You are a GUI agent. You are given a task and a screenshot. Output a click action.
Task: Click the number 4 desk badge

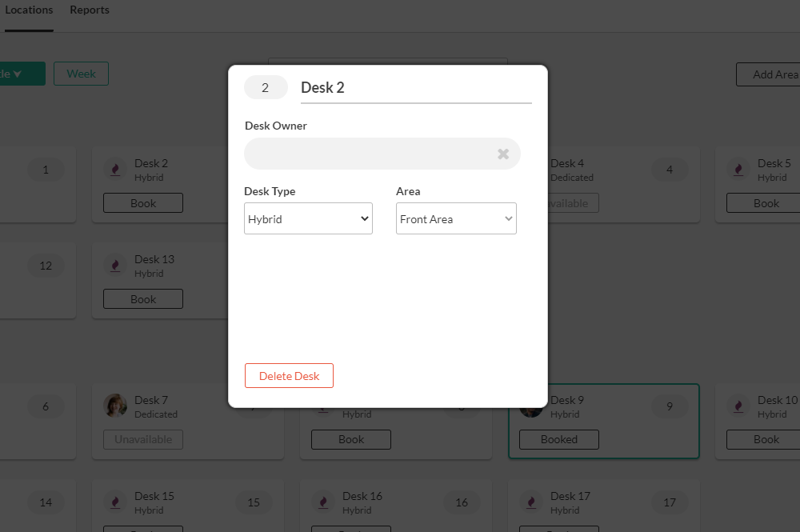tap(670, 170)
